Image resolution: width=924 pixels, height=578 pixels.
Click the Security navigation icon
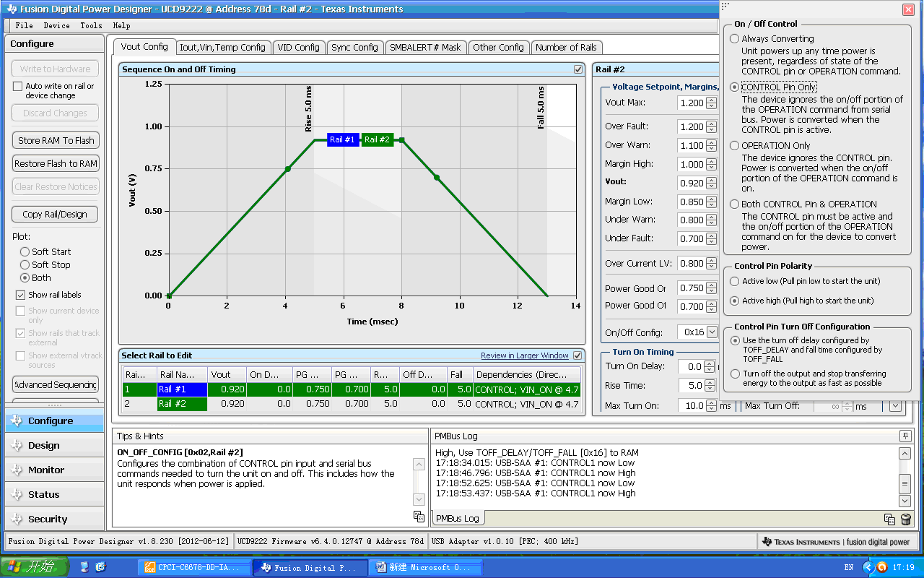click(x=17, y=519)
